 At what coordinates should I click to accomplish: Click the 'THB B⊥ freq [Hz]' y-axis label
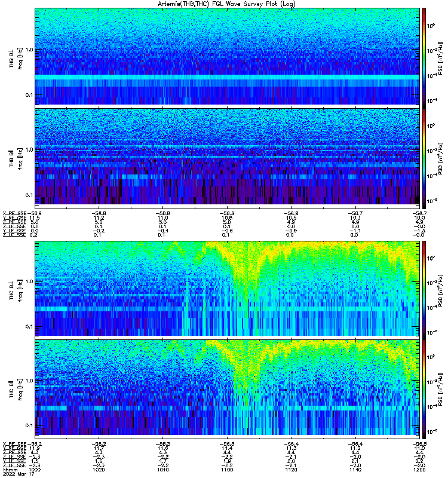click(x=16, y=58)
